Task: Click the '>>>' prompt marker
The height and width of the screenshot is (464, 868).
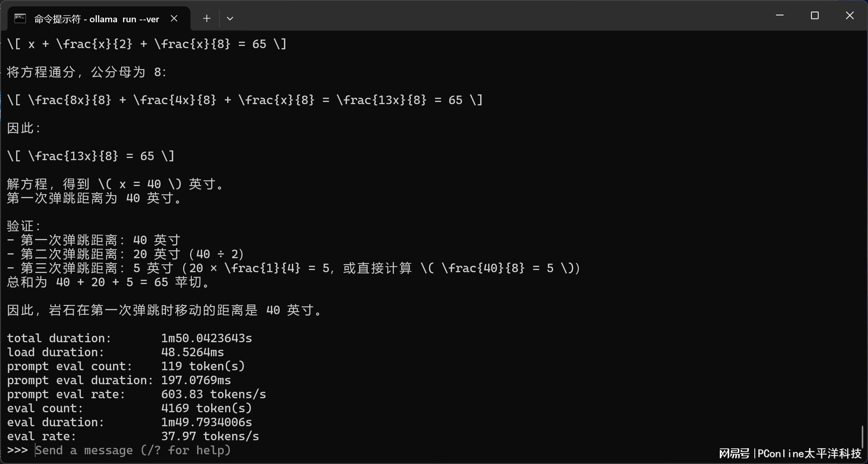Action: (17, 450)
